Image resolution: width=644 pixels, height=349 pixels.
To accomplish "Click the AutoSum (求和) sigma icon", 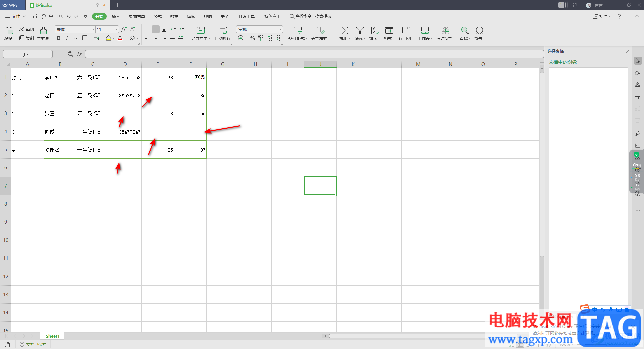I will coord(344,31).
